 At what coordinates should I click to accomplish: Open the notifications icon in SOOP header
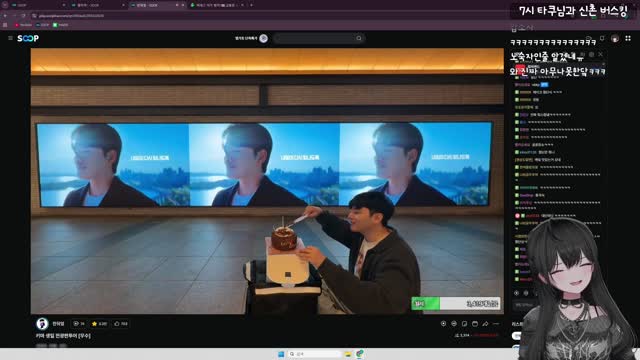click(602, 38)
